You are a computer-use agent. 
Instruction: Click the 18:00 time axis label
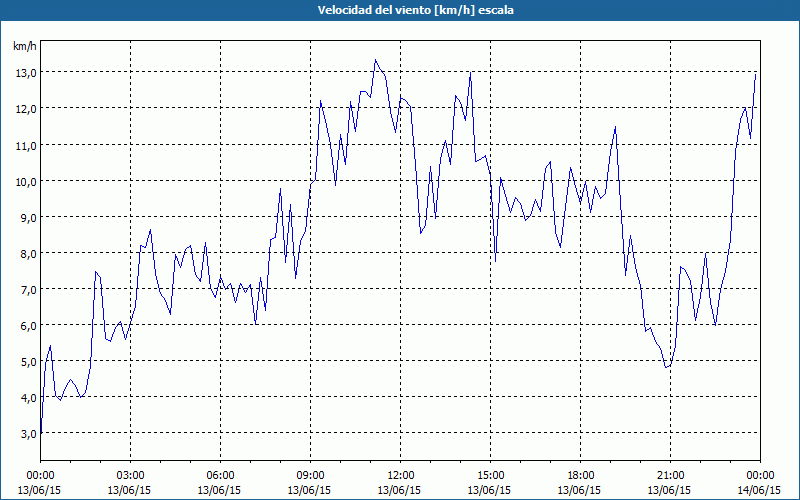point(581,476)
